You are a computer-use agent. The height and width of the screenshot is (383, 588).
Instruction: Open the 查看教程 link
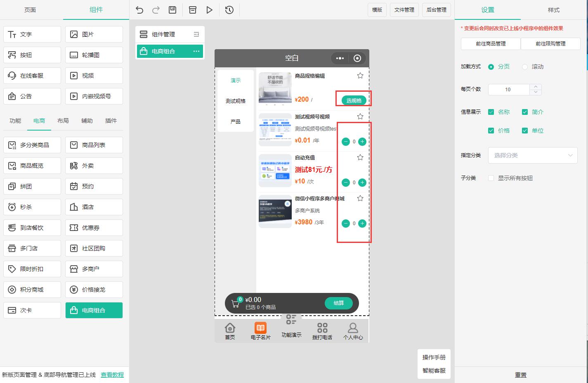112,375
